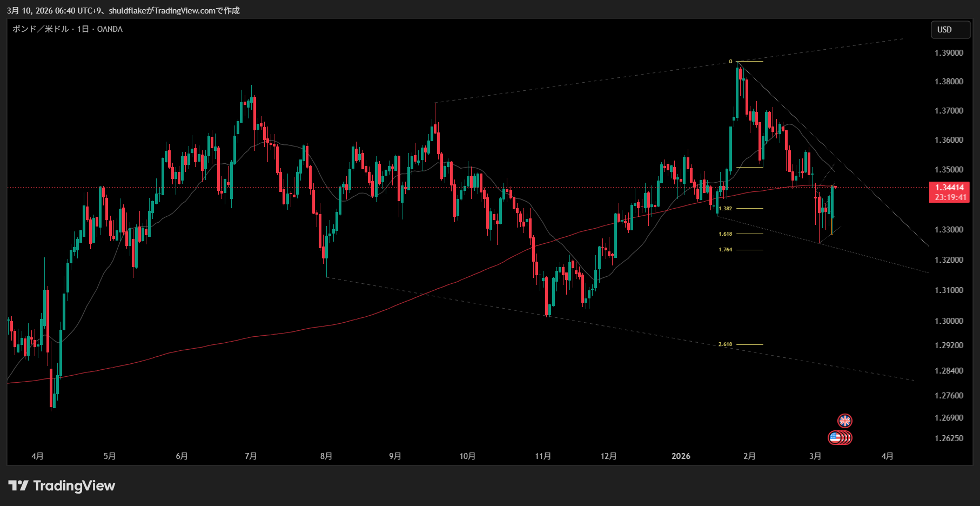The height and width of the screenshot is (506, 980).
Task: Select the 1.382 Fibonacci level label
Action: (725, 209)
